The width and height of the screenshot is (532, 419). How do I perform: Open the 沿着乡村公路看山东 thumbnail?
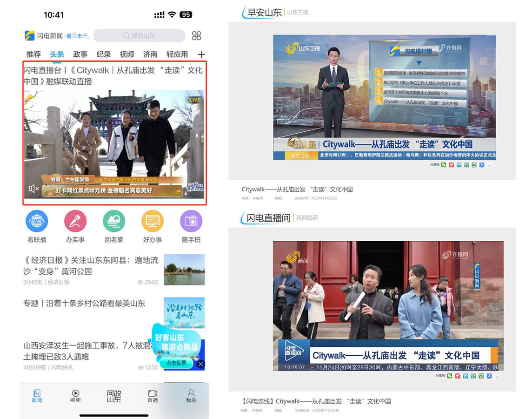(x=184, y=312)
